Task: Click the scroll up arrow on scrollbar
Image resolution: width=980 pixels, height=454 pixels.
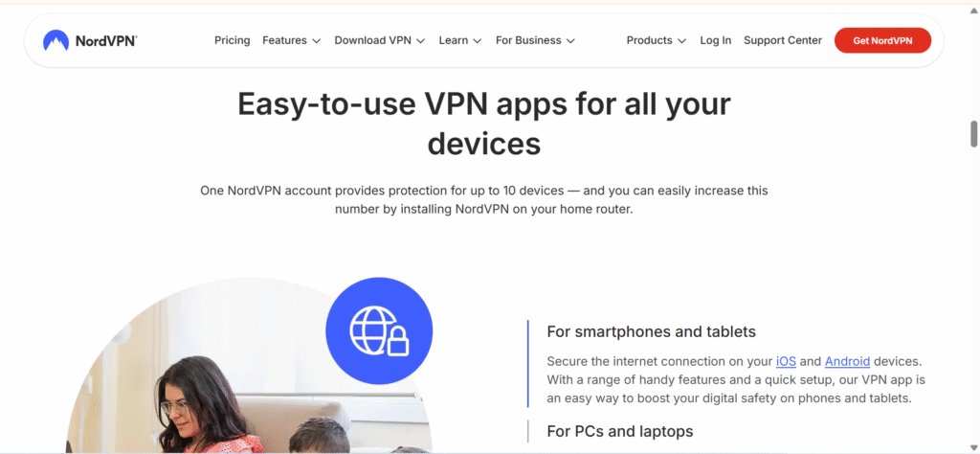Action: (x=973, y=11)
